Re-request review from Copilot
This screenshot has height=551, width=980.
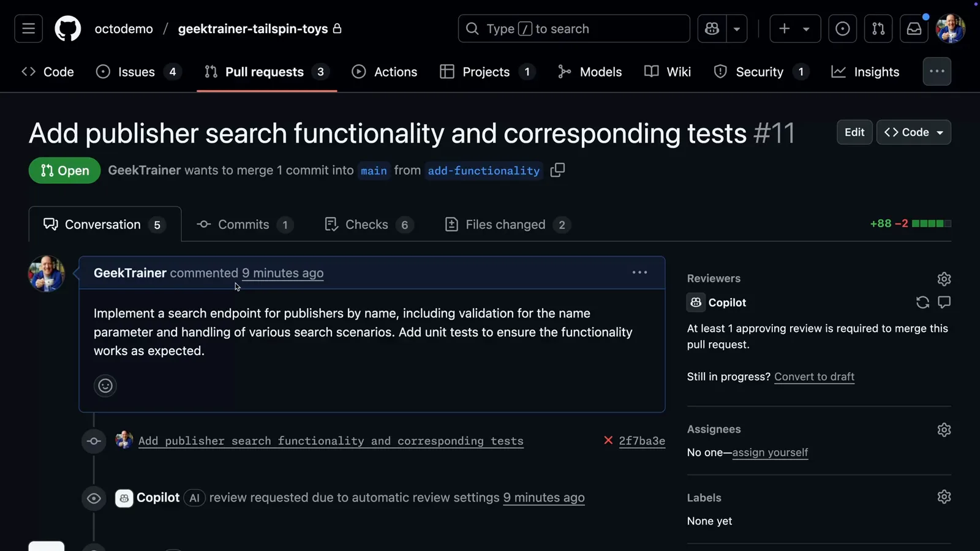pos(922,302)
